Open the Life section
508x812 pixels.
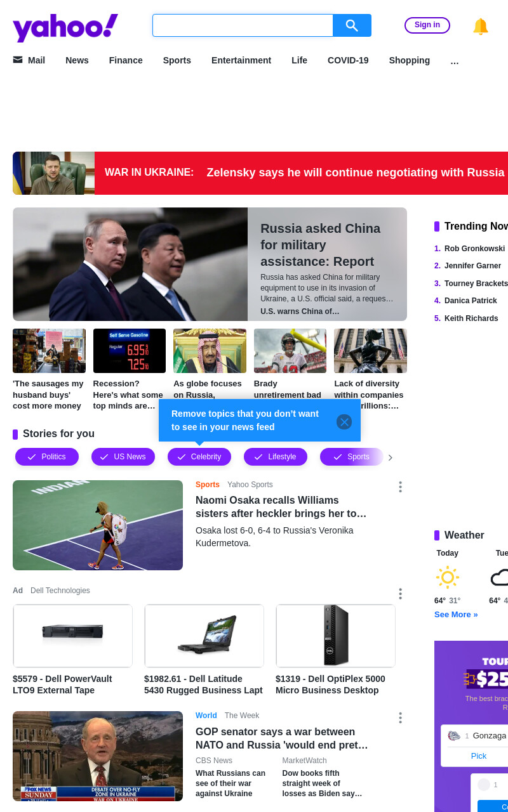click(x=299, y=60)
